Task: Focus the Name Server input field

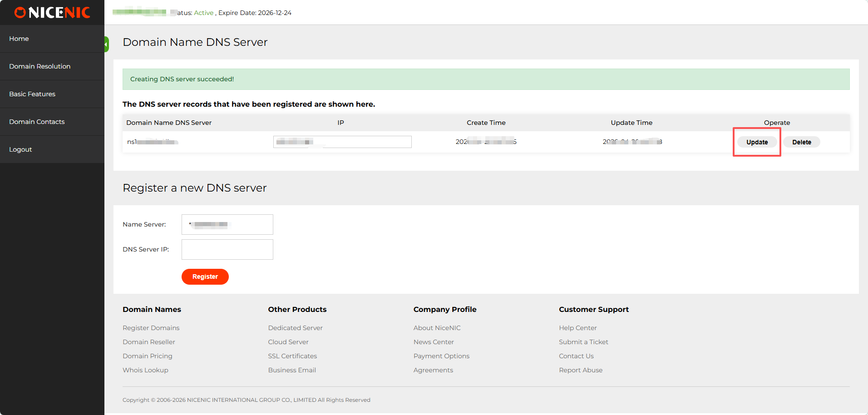Action: 227,224
